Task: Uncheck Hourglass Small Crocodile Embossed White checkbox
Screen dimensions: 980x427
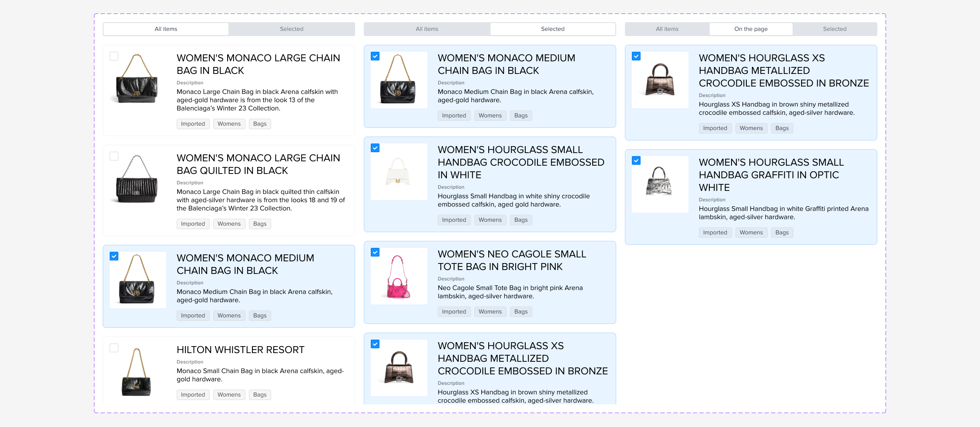Action: (375, 148)
